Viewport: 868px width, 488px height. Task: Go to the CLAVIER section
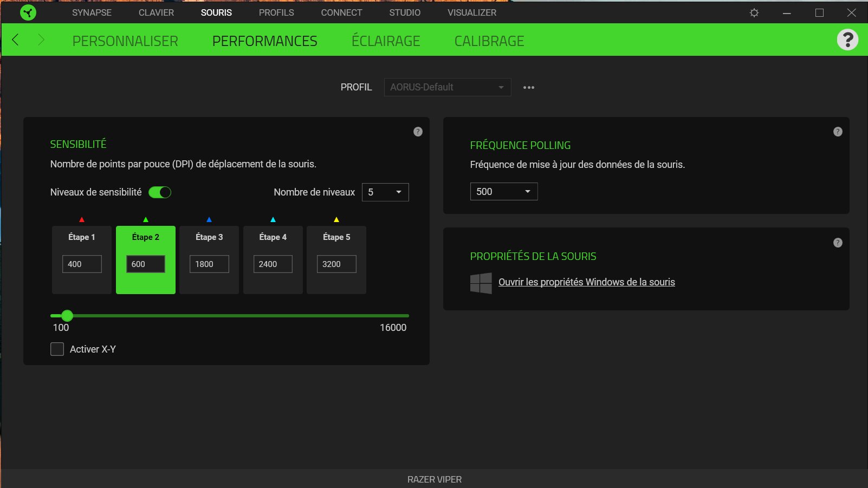156,12
